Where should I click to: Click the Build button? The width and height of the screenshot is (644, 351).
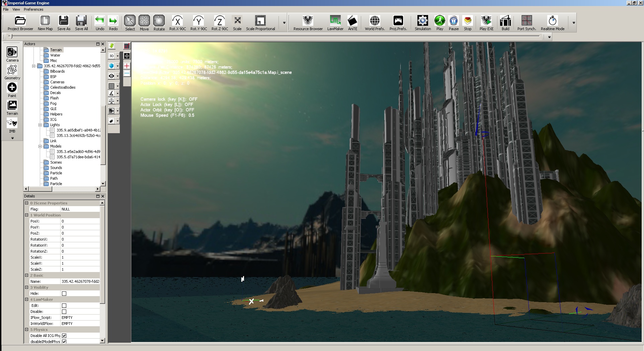(x=505, y=23)
